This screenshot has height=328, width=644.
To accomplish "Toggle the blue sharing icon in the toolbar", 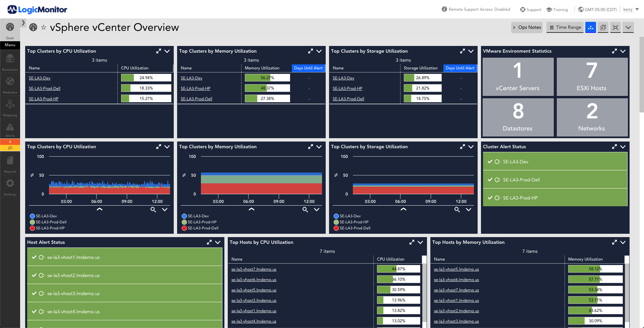I will point(591,27).
